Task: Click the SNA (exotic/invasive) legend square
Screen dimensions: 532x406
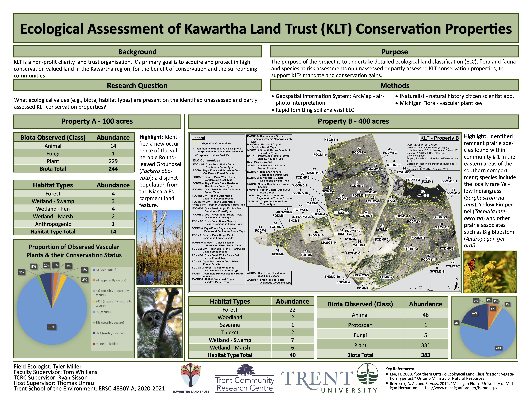Action: tap(94, 333)
